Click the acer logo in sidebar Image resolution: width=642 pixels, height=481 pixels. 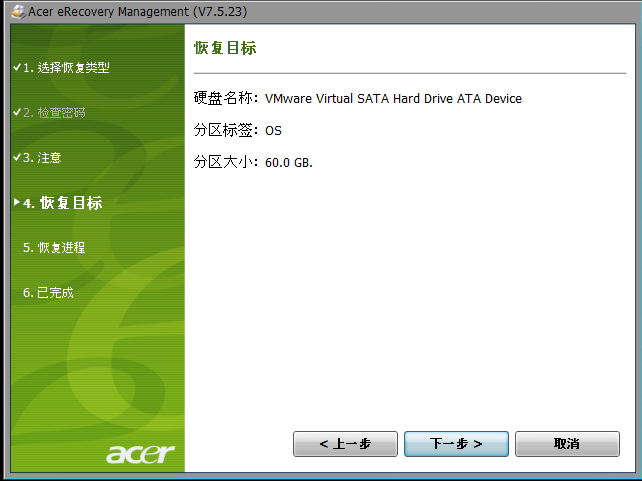point(140,454)
